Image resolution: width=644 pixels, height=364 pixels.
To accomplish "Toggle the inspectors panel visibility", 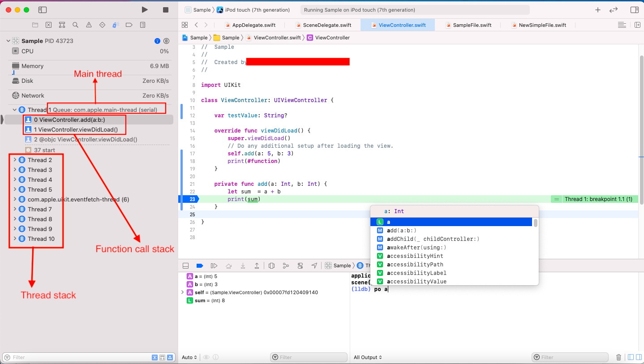I will click(x=634, y=10).
